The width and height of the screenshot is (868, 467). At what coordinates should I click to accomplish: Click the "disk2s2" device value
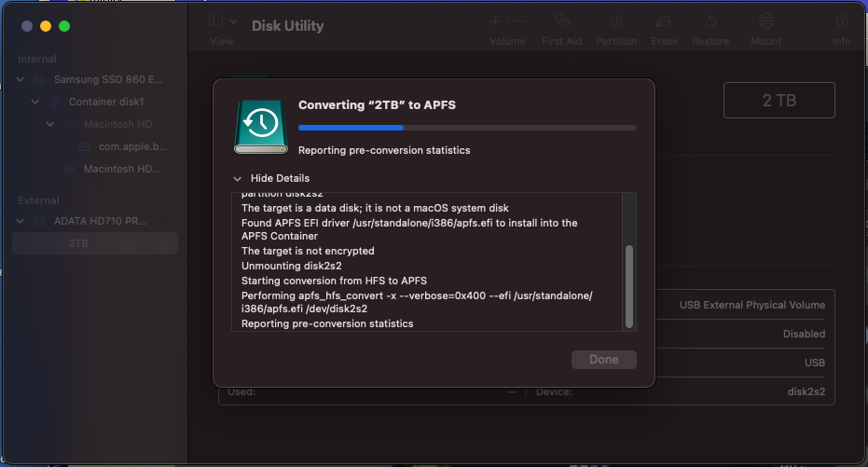806,391
